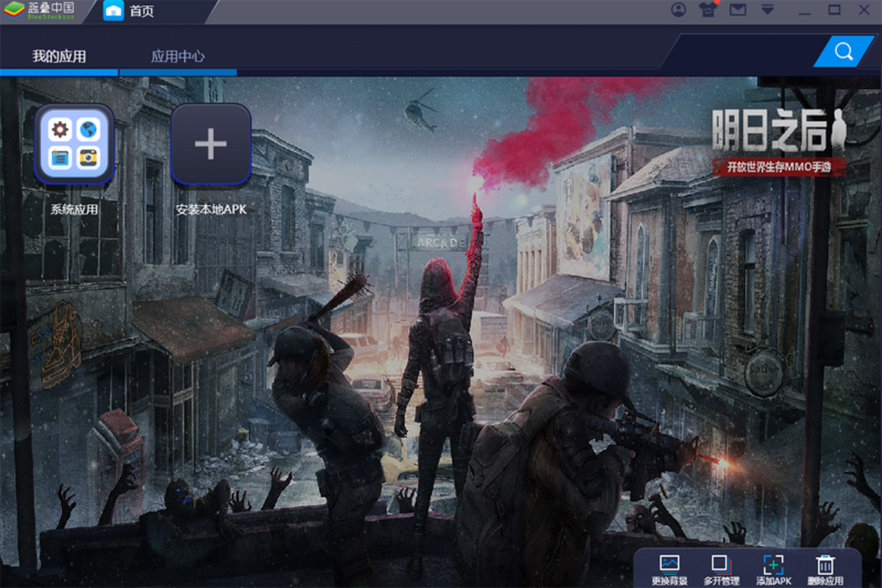Screen dimensions: 882x588
Task: Select the 首页 home tab
Action: 141,12
